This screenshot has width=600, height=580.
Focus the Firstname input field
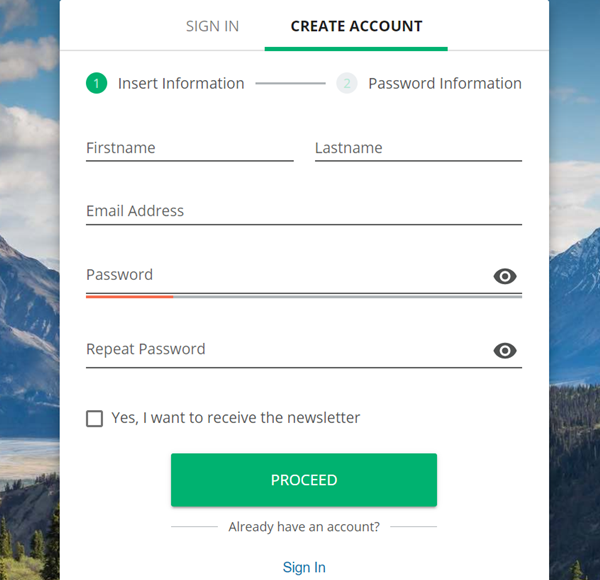pos(189,148)
